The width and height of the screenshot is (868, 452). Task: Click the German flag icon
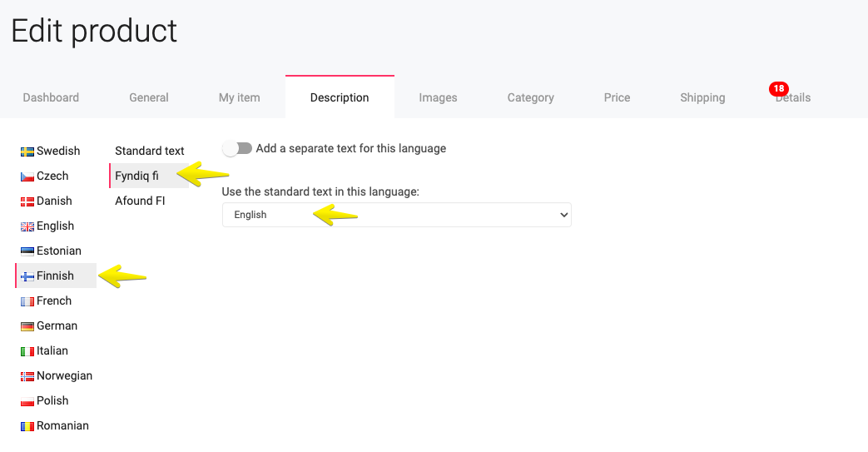coord(27,326)
